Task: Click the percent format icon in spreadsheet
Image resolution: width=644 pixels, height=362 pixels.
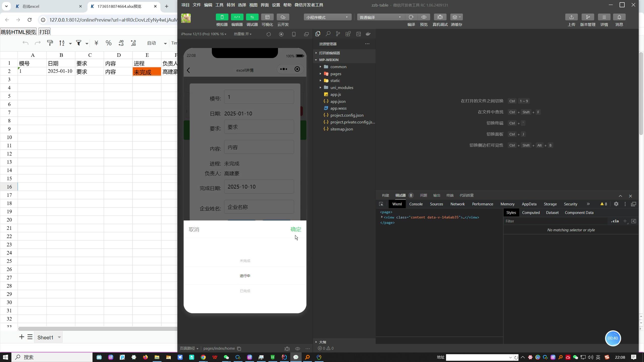Action: [108, 43]
